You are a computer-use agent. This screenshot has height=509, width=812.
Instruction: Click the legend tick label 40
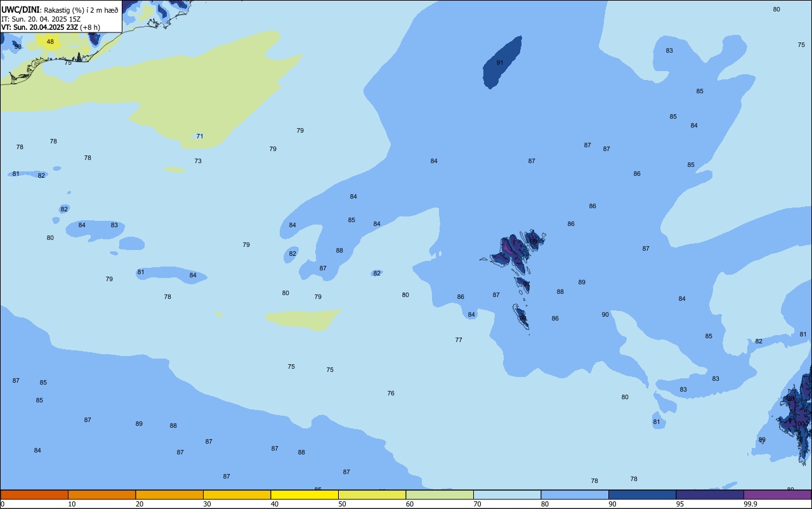pos(275,504)
